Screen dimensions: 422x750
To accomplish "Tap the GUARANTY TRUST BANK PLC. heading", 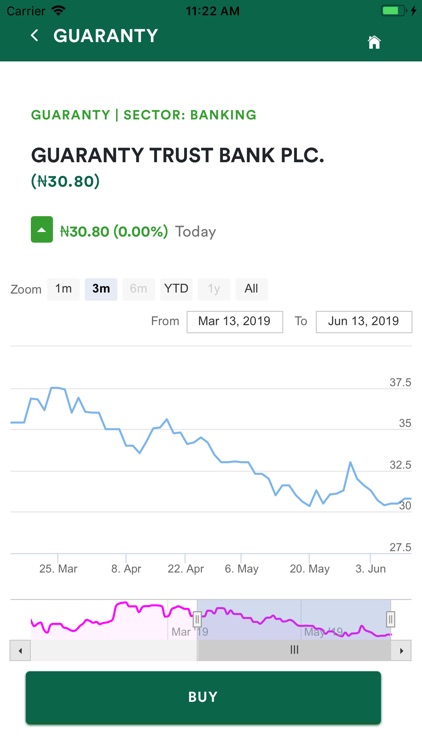I will 178,155.
